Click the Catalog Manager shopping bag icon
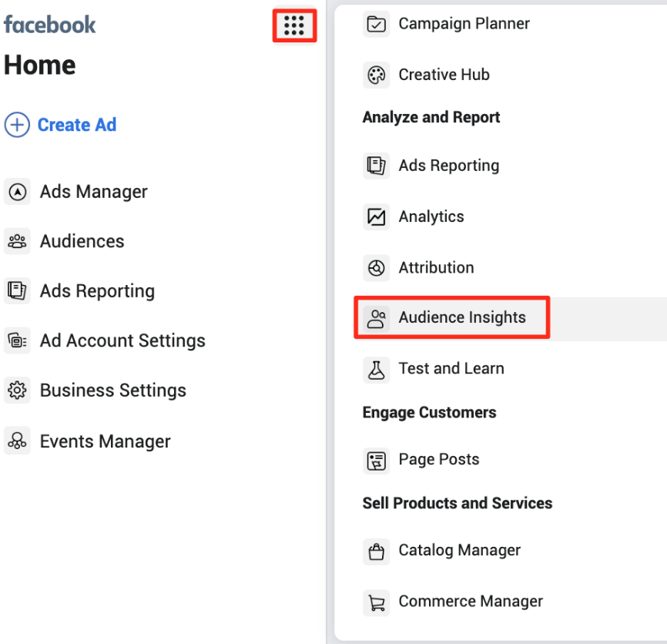Viewport: 667px width, 644px height. click(376, 552)
